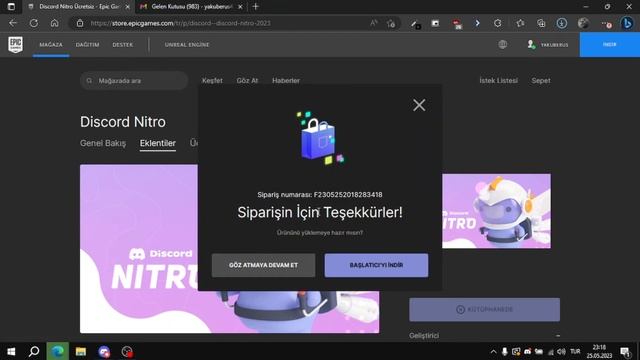Open File Explorer from taskbar
640x360 pixels.
(x=81, y=351)
